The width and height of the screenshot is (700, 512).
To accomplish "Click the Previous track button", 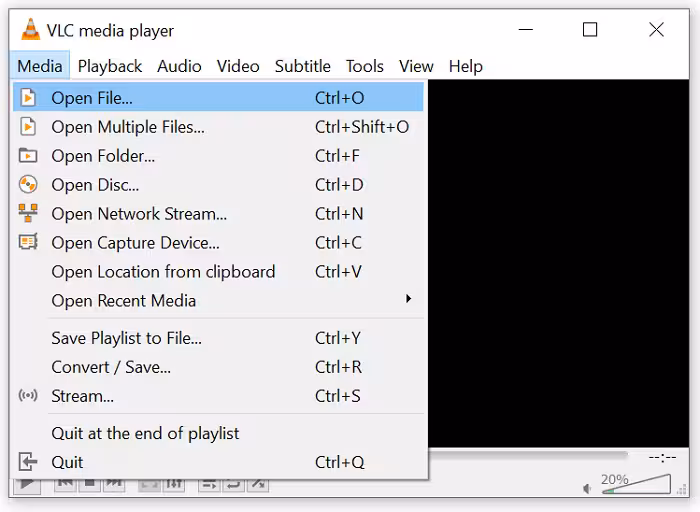I will pos(66,485).
